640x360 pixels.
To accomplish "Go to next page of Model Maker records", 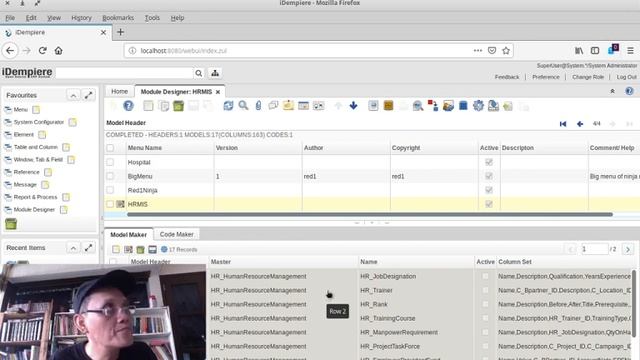I will point(628,249).
